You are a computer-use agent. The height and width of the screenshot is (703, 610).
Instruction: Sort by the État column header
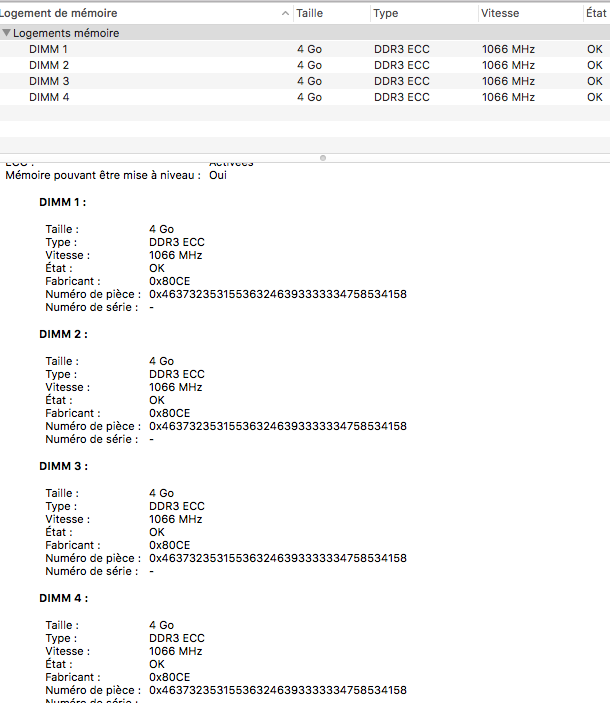pyautogui.click(x=596, y=13)
